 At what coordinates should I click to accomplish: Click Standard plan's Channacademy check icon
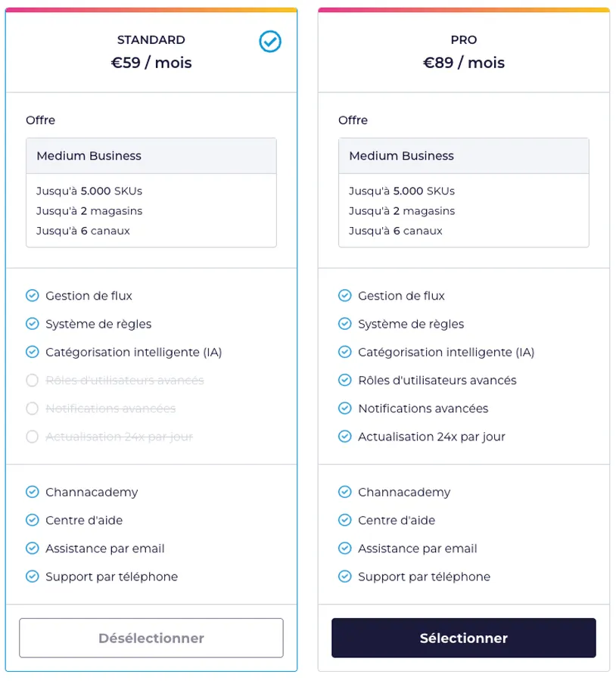tap(32, 493)
